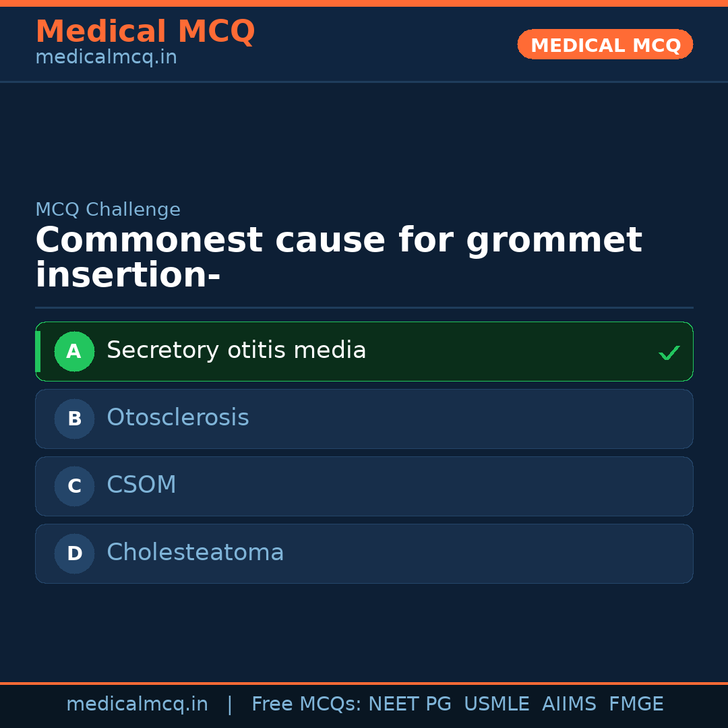
Task: Click the green A option circle
Action: coord(74,351)
